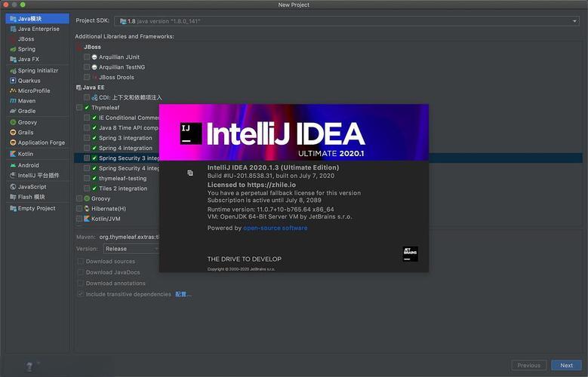Viewport: 588px width, 377px height.
Task: Enable Arquillian JUnit checkbox
Action: click(x=87, y=57)
